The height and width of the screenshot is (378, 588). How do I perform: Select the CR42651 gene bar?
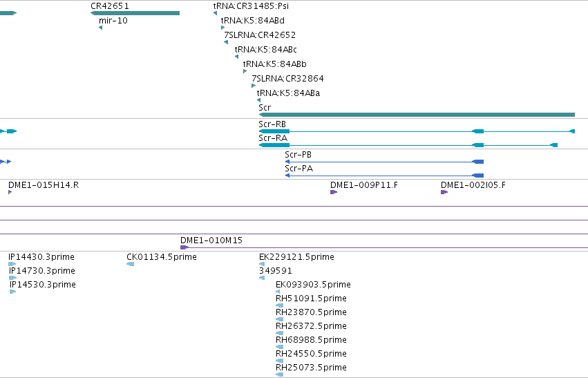click(135, 13)
